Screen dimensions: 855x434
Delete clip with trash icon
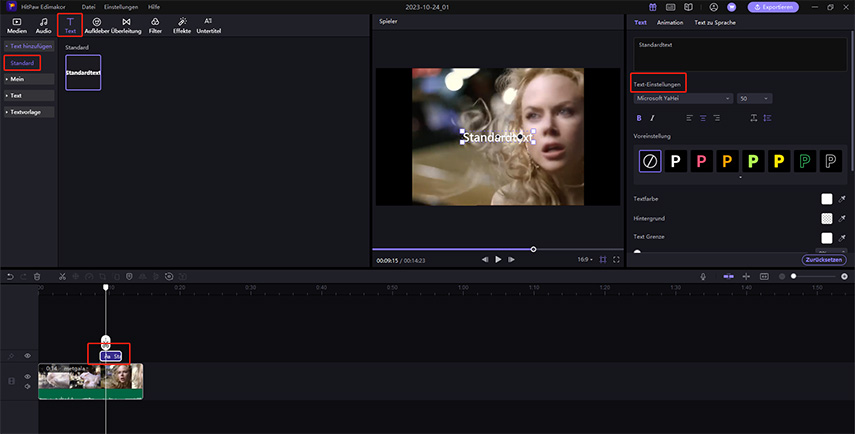(37, 276)
